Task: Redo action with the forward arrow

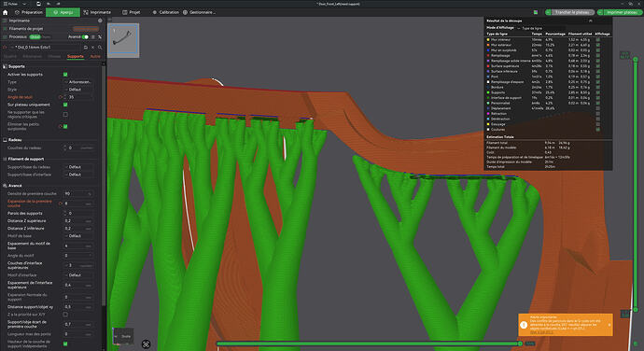Action: click(x=58, y=4)
